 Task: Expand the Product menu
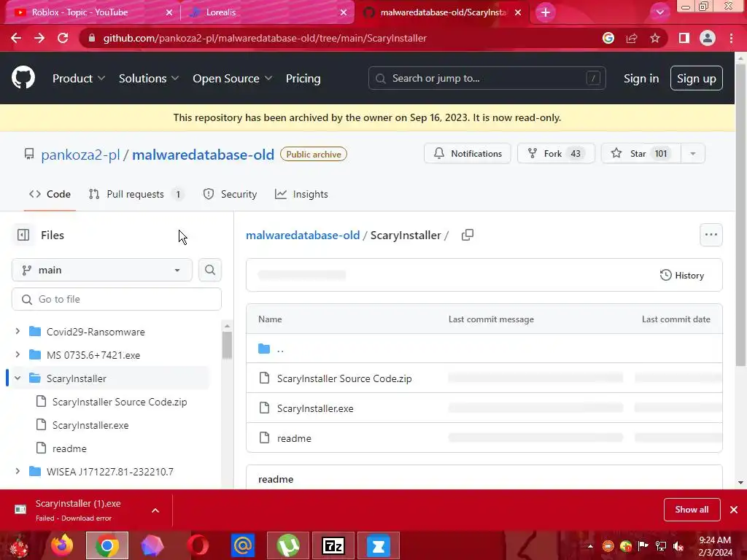(79, 79)
